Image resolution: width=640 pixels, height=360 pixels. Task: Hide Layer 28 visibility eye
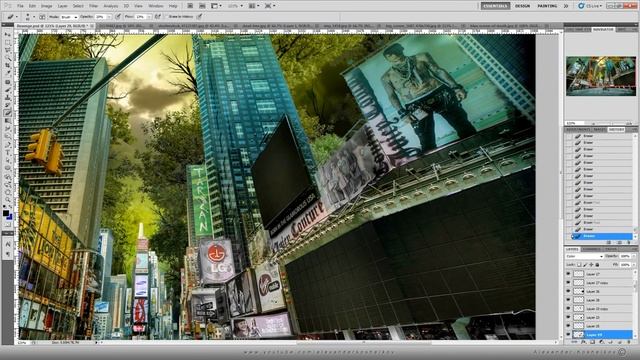(568, 300)
